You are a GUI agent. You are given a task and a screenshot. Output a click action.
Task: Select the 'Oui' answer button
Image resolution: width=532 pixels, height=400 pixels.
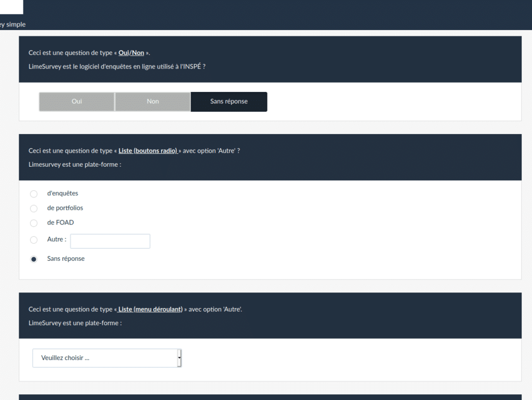point(77,101)
